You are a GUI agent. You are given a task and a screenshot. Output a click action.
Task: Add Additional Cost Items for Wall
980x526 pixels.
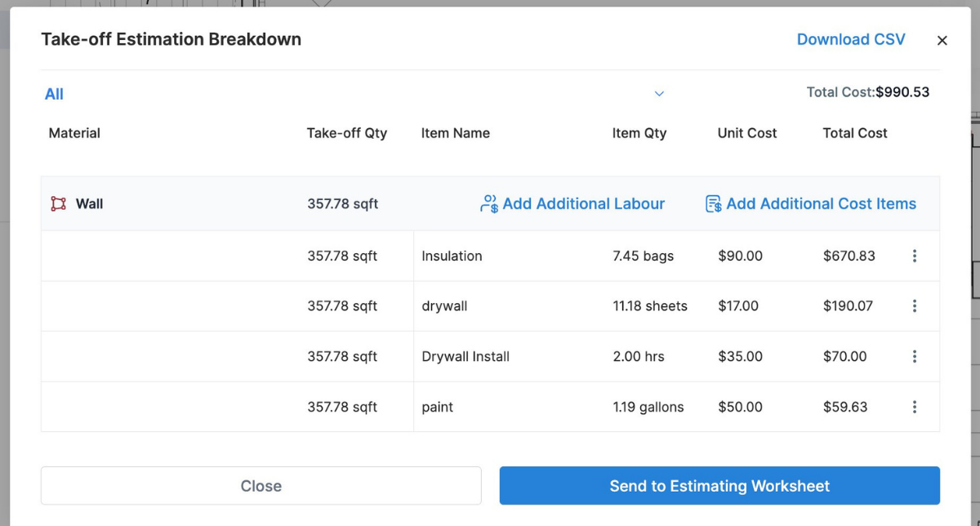tap(821, 203)
